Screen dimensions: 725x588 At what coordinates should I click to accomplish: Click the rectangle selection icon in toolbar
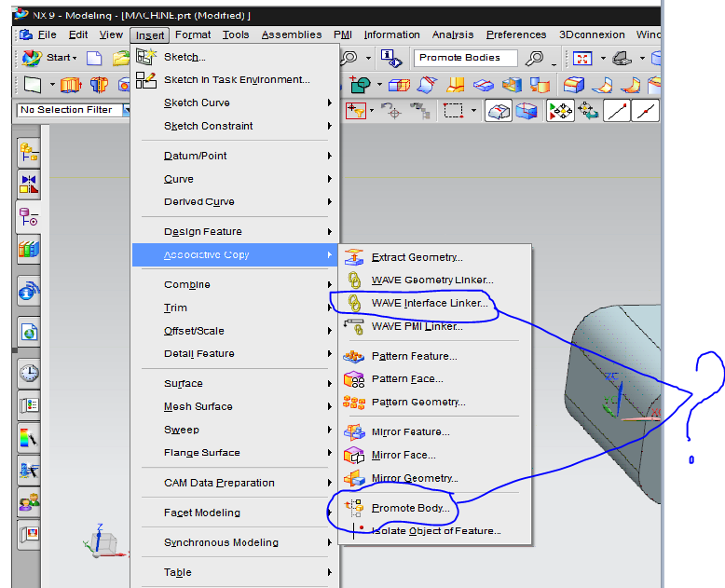(x=453, y=111)
